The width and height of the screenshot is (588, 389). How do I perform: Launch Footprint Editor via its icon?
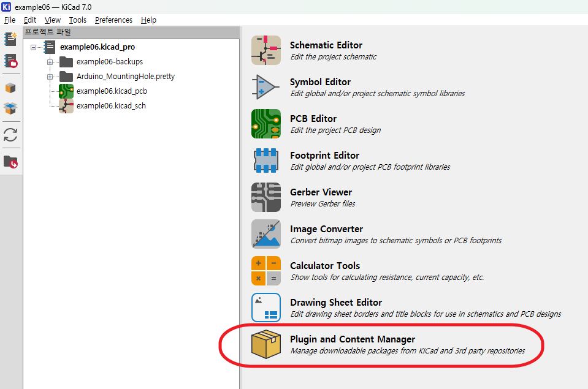(x=266, y=161)
